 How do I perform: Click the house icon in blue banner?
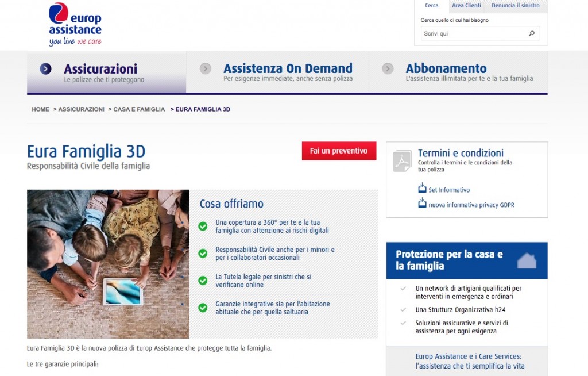coord(526,260)
